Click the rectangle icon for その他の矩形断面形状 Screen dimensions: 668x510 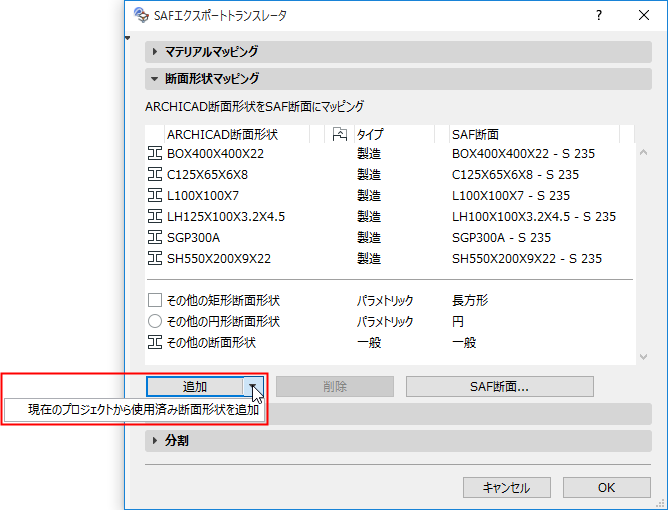155,300
